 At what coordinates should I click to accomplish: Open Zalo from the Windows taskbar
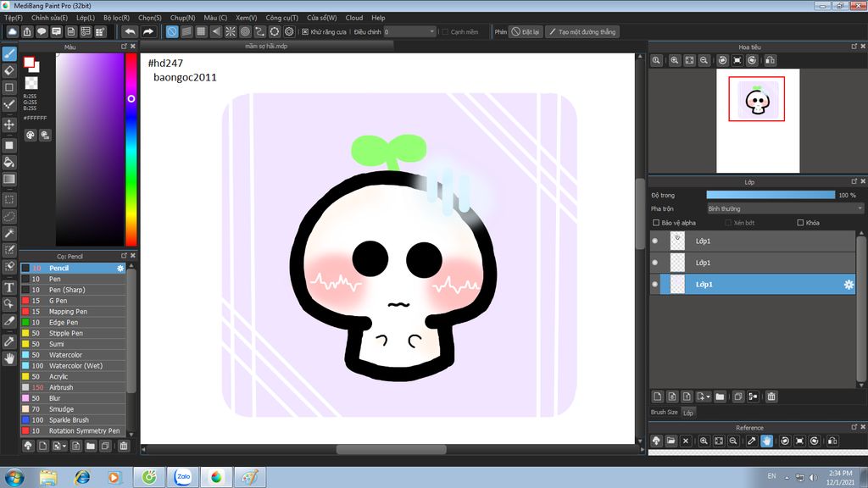click(183, 476)
